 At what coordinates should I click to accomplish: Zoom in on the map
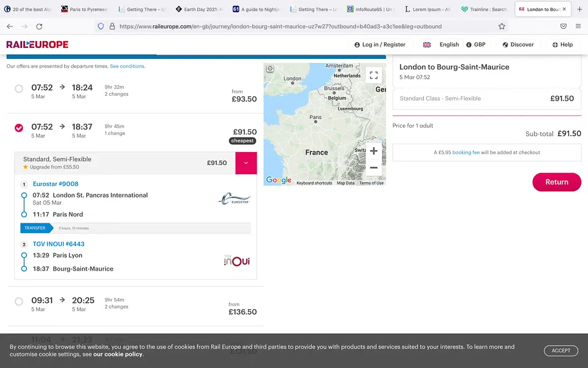point(374,151)
